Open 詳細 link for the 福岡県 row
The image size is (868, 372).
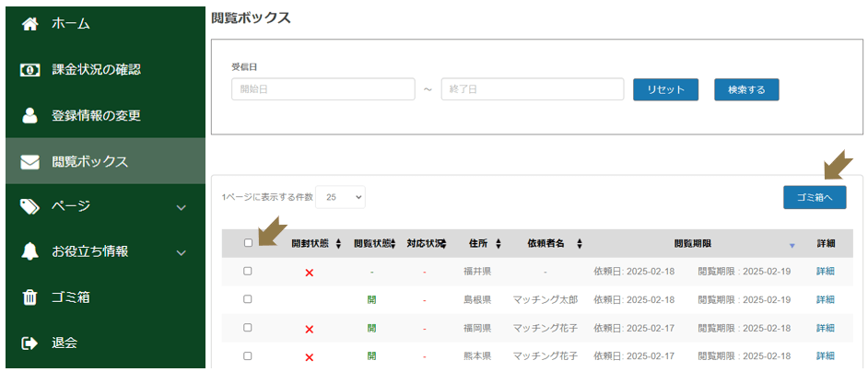pos(825,328)
